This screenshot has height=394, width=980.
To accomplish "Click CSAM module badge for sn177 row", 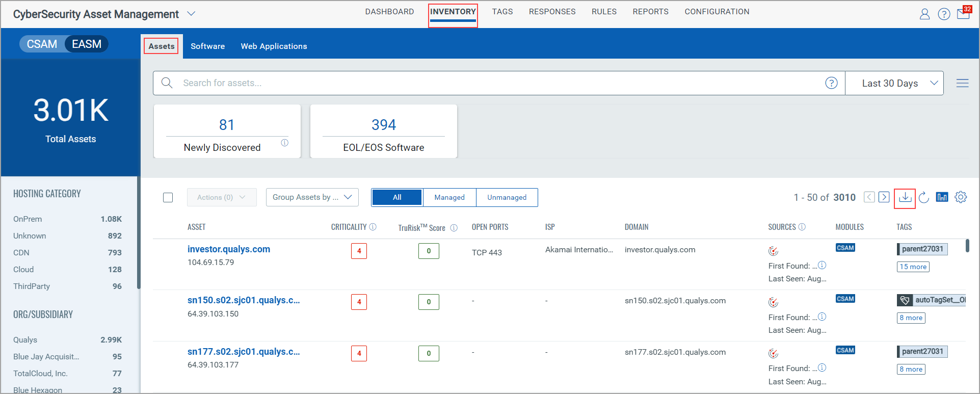I will 845,350.
